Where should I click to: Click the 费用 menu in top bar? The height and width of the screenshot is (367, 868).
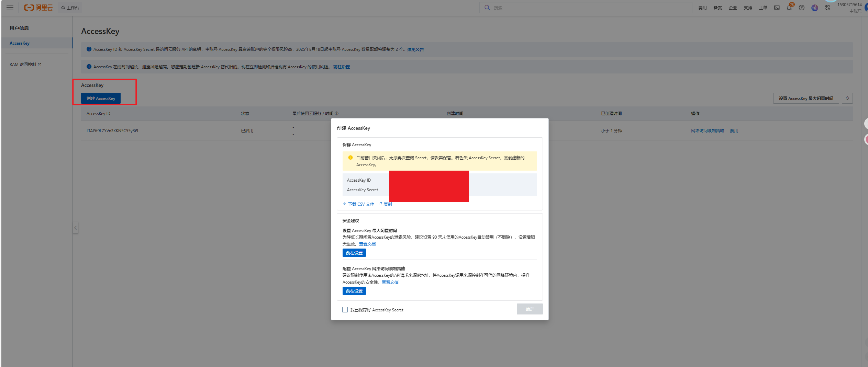(702, 8)
